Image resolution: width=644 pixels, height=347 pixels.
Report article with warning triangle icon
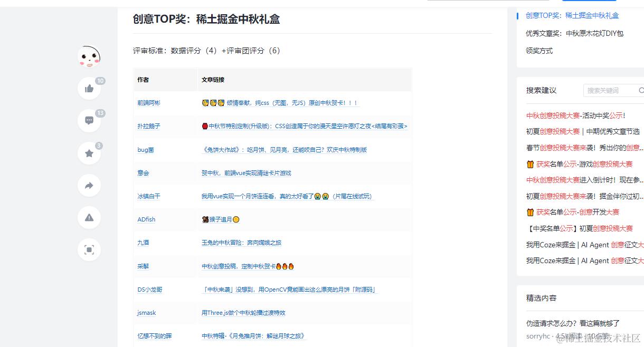pos(89,217)
